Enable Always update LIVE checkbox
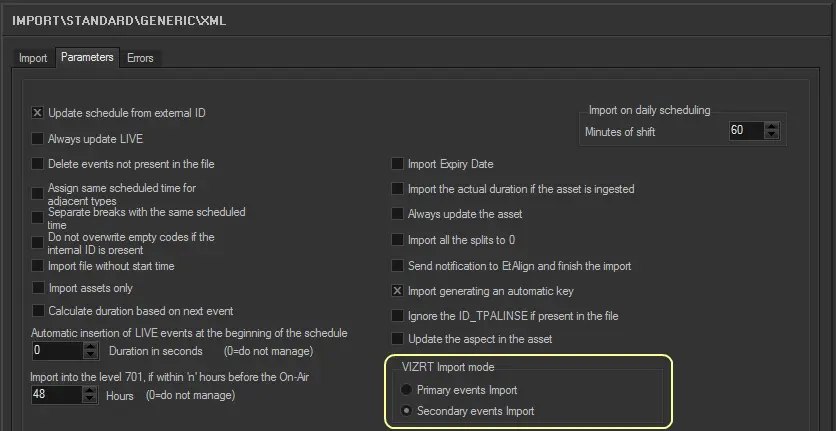836x431 pixels. click(38, 139)
